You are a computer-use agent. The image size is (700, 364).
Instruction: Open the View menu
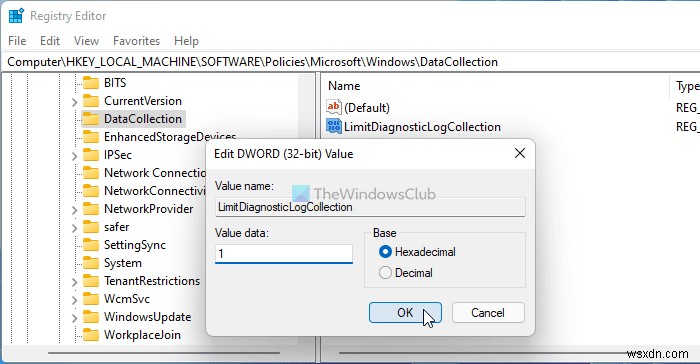[86, 41]
